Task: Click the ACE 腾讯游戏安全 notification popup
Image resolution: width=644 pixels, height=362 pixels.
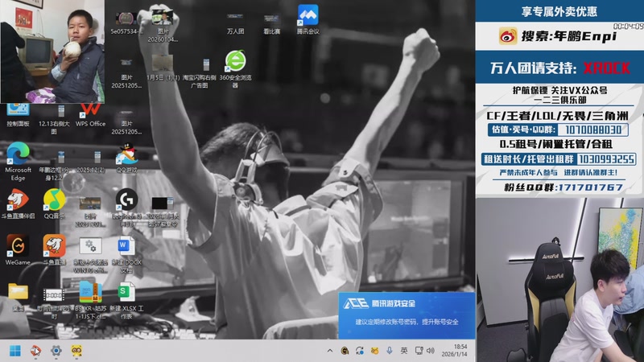Action: click(x=407, y=315)
